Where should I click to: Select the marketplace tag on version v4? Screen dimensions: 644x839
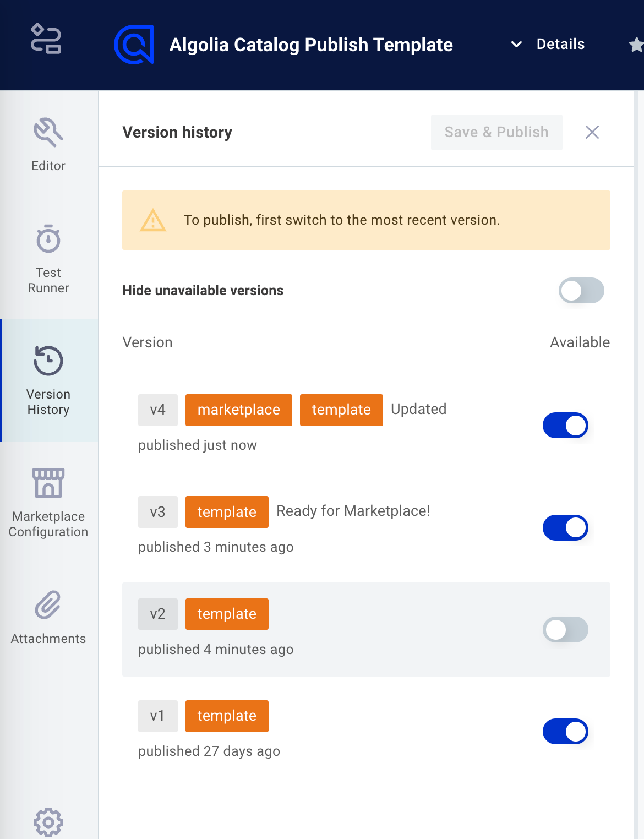tap(238, 410)
